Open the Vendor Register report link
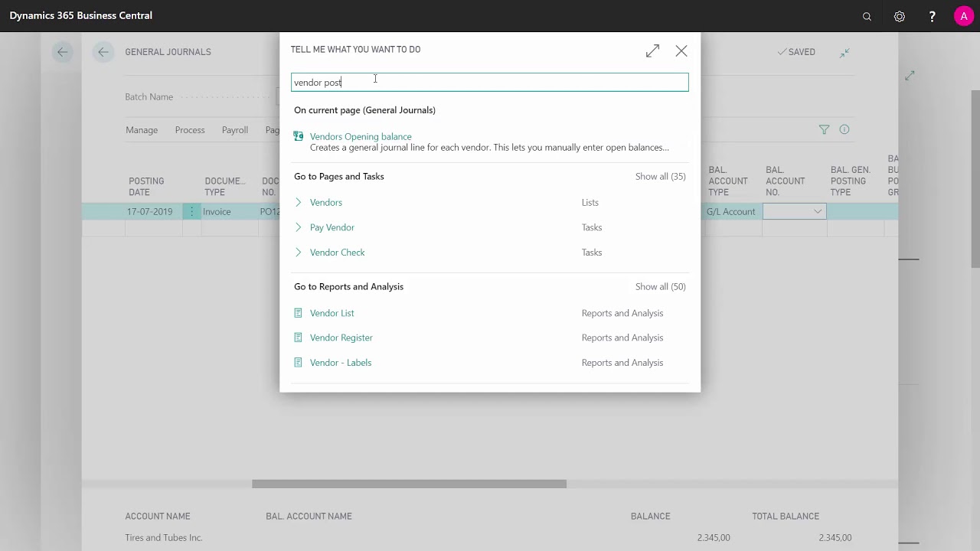Viewport: 980px width, 551px height. [x=341, y=337]
